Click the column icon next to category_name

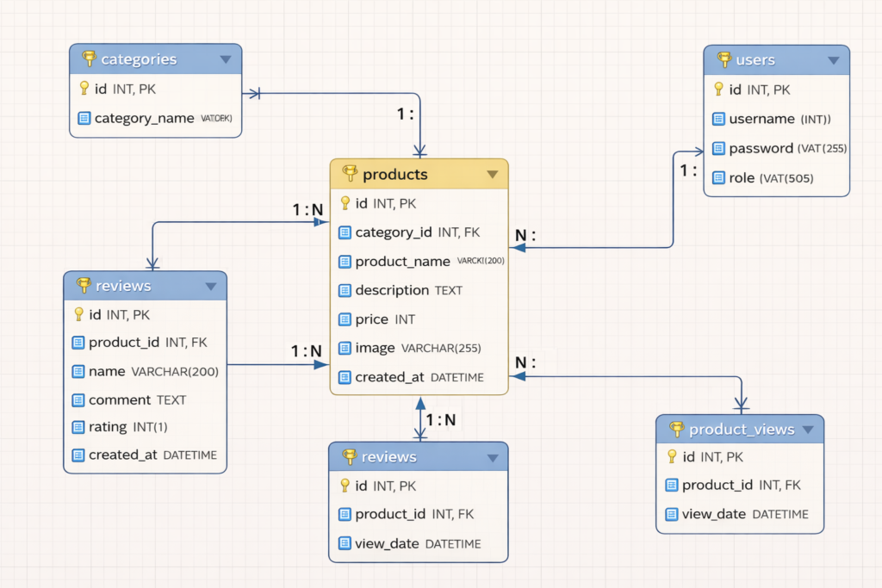84,118
